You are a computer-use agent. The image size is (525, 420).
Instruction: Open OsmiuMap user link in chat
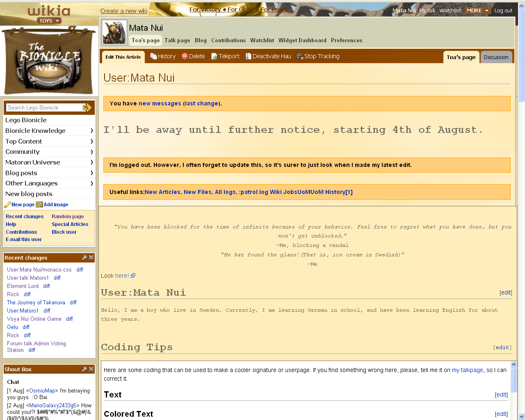coord(42,391)
